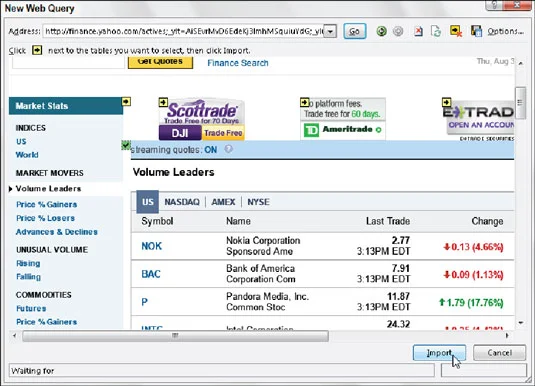Click the vertical scrollbar down arrow

[520, 323]
